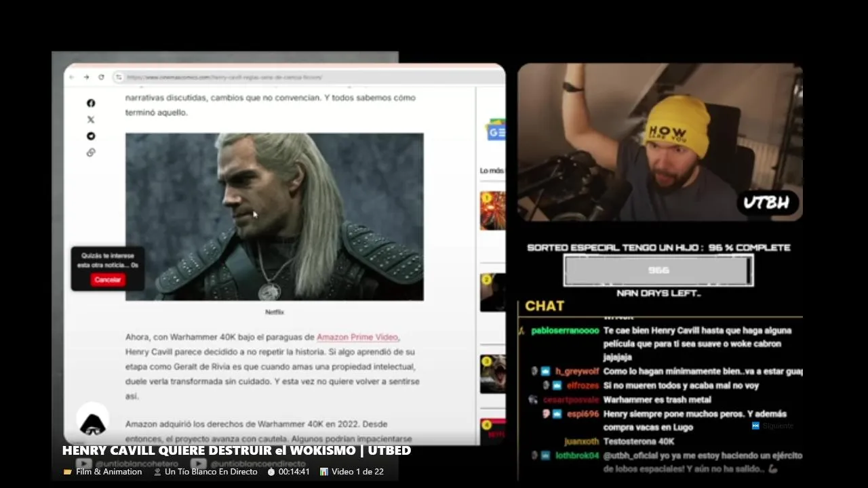Click the UTBH logo badge on webcam

click(768, 203)
